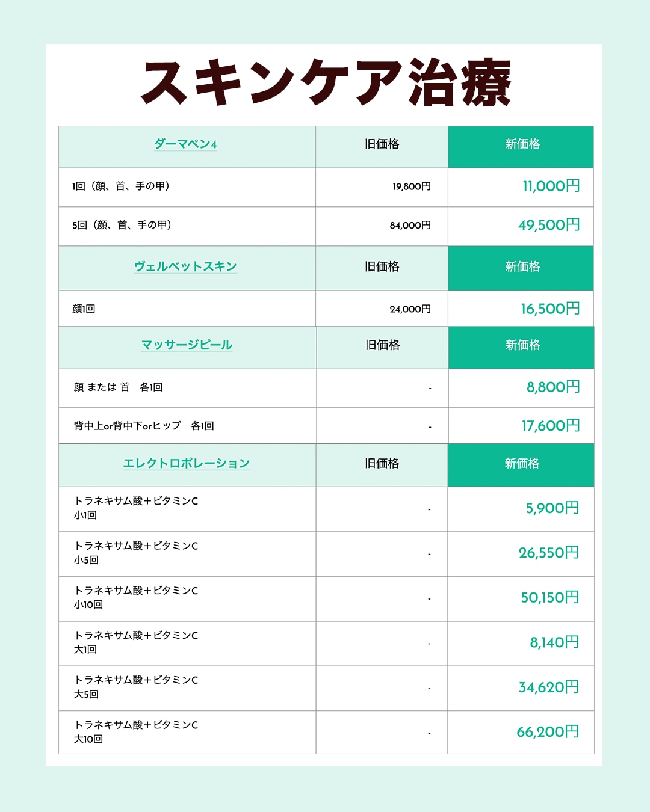Click the 50,150円 price for 小10回
Screen dimensions: 650x812
(x=549, y=598)
